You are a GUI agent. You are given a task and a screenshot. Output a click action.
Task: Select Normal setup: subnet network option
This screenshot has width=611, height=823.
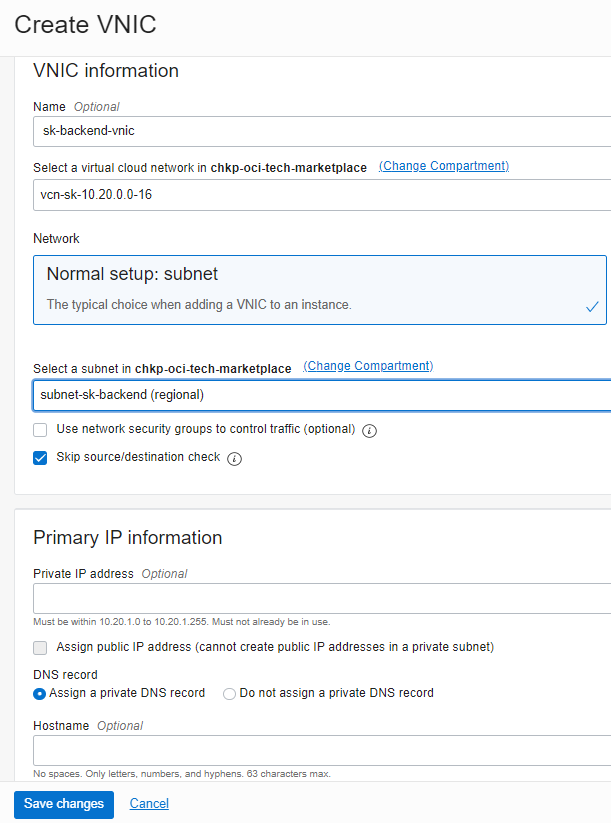click(x=320, y=290)
